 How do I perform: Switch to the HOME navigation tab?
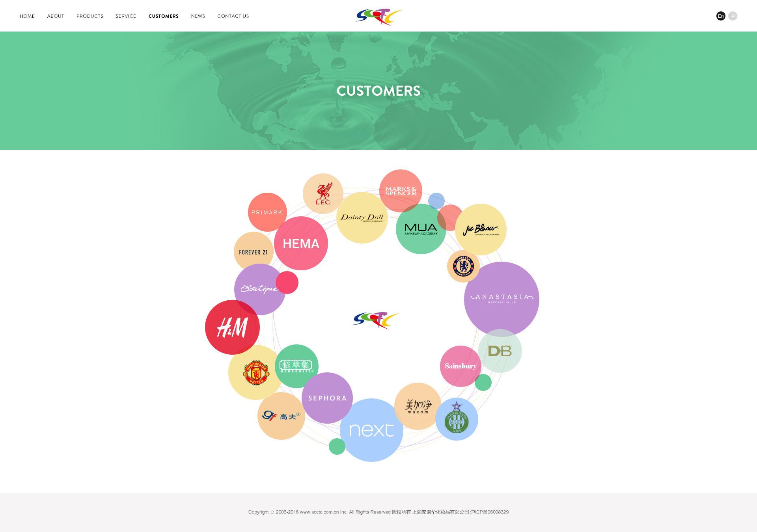click(x=26, y=16)
